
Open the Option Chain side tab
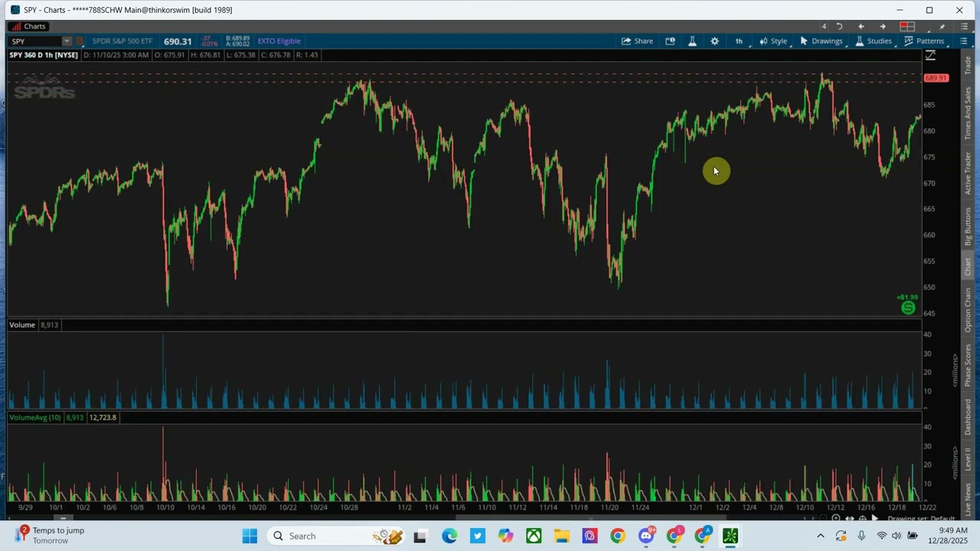coord(969,310)
